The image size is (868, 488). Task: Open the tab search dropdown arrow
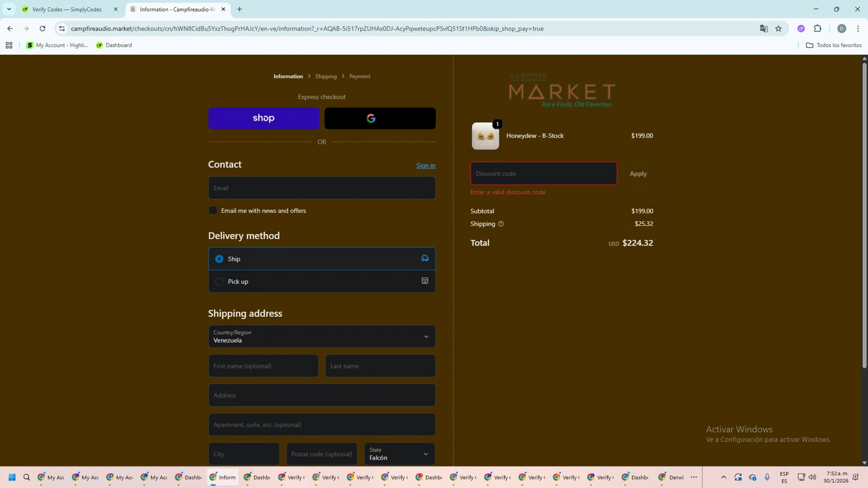[9, 9]
